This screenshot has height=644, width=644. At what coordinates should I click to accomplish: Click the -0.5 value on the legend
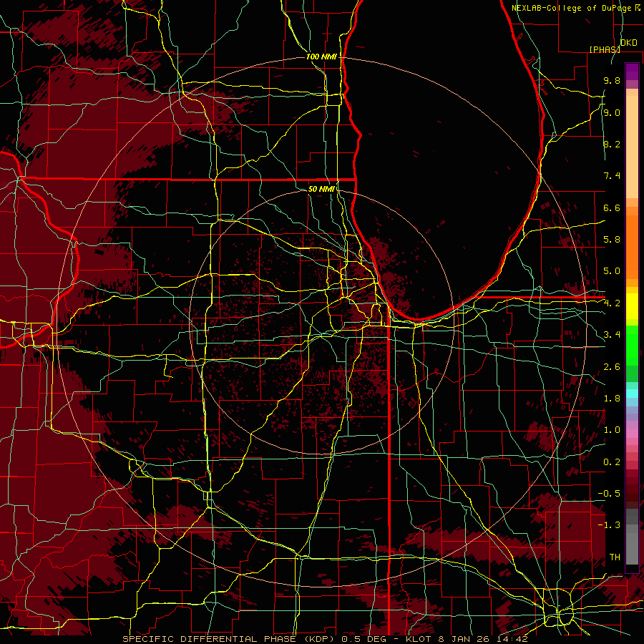coord(609,494)
